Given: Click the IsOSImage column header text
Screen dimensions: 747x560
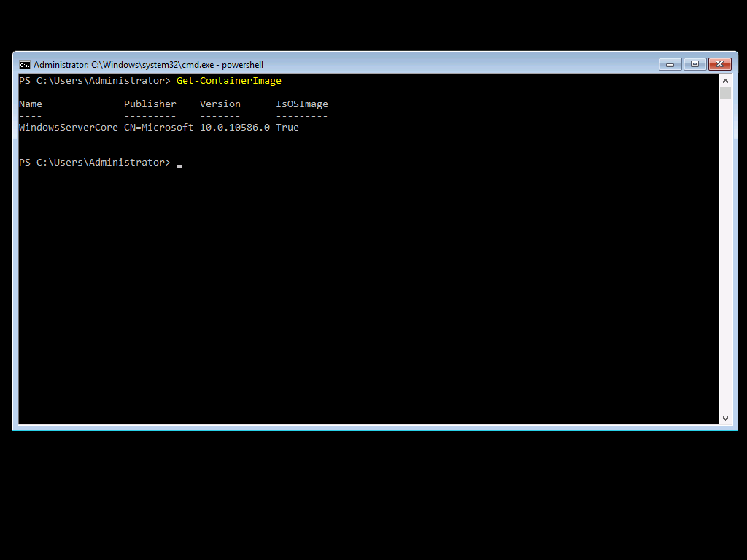Looking at the screenshot, I should 301,104.
